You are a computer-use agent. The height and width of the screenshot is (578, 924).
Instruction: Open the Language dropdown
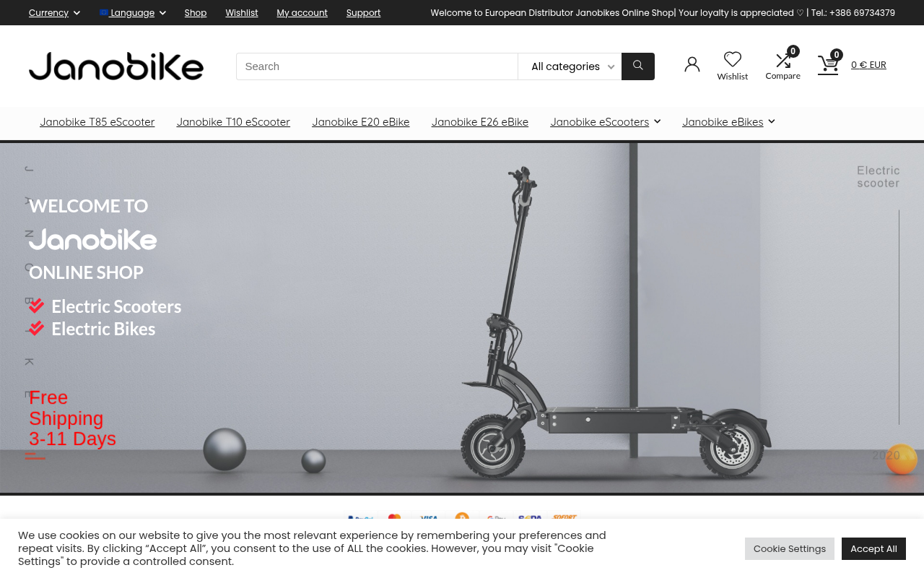click(133, 12)
